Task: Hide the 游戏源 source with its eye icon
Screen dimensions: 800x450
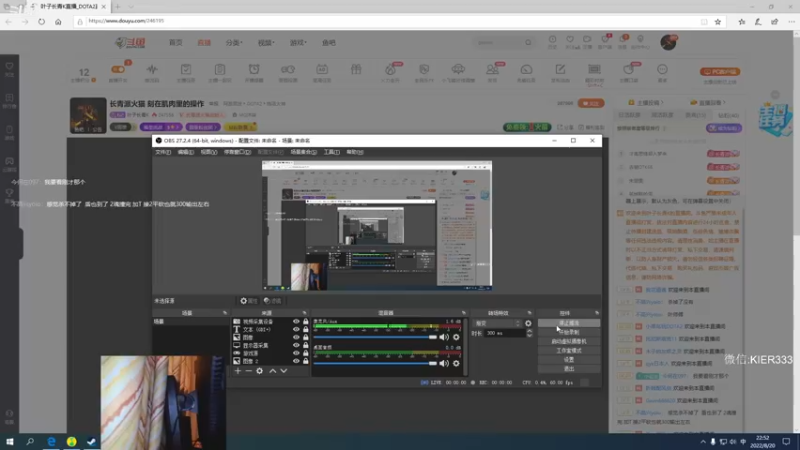Action: pos(296,353)
